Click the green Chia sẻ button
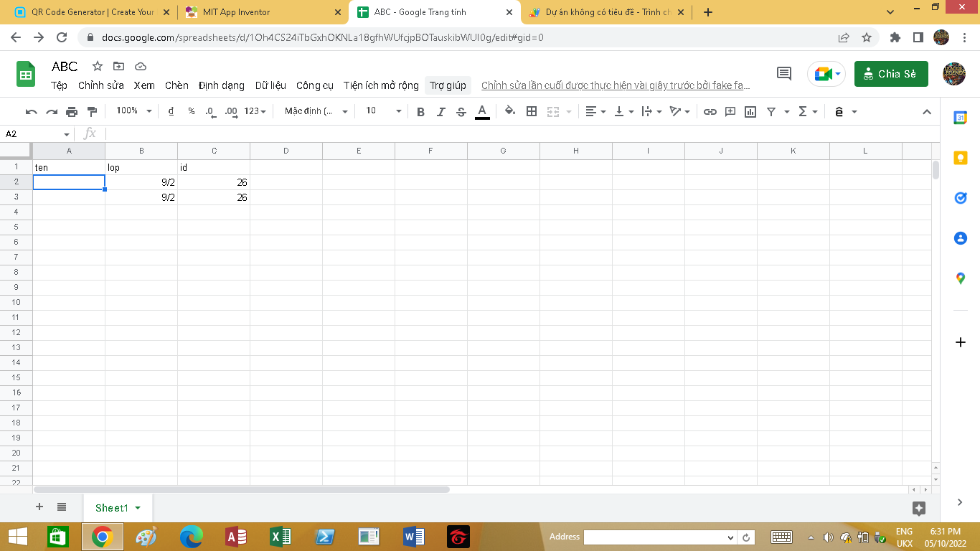980x551 pixels. 891,74
